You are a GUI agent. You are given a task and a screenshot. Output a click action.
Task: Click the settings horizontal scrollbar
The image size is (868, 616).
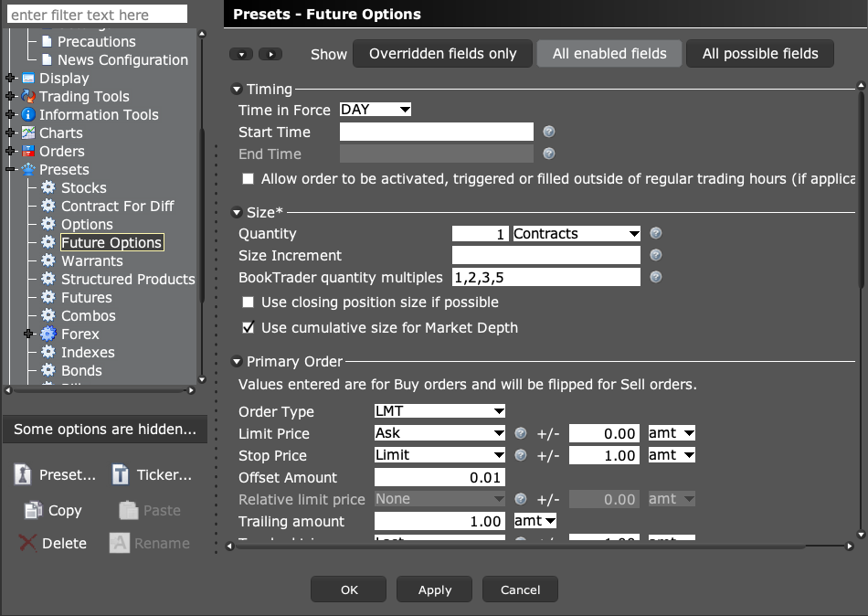521,547
